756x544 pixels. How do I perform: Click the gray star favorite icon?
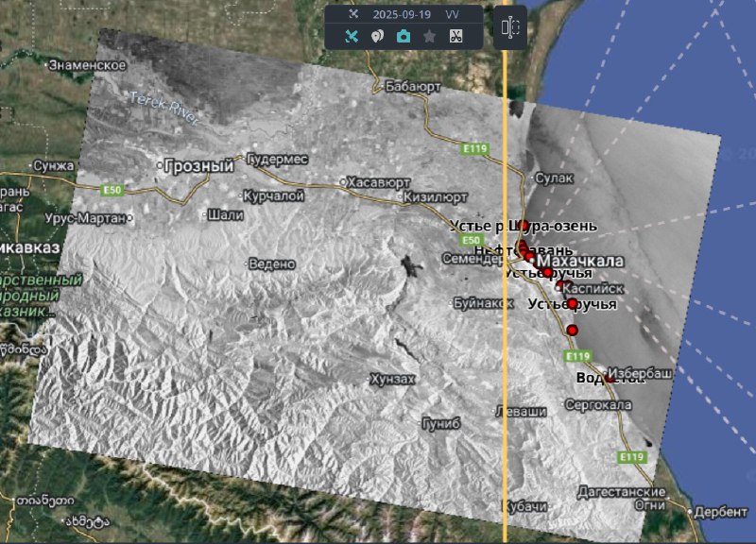[x=429, y=37]
